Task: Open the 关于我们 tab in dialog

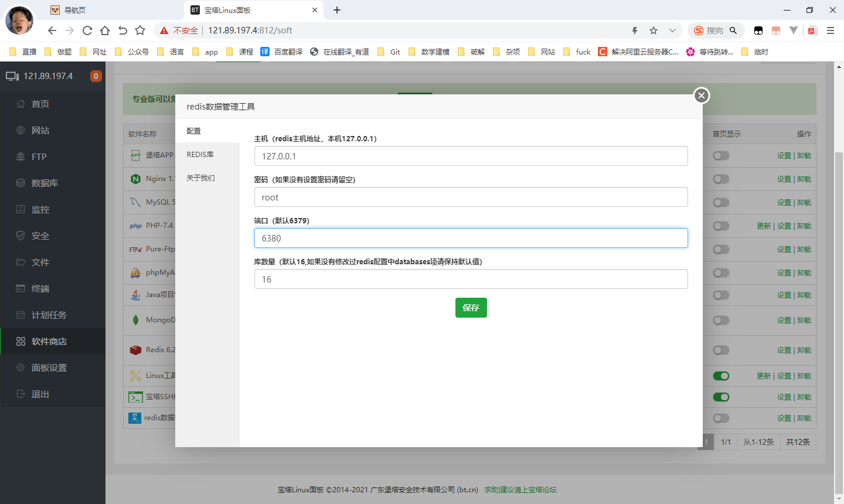Action: pos(200,178)
